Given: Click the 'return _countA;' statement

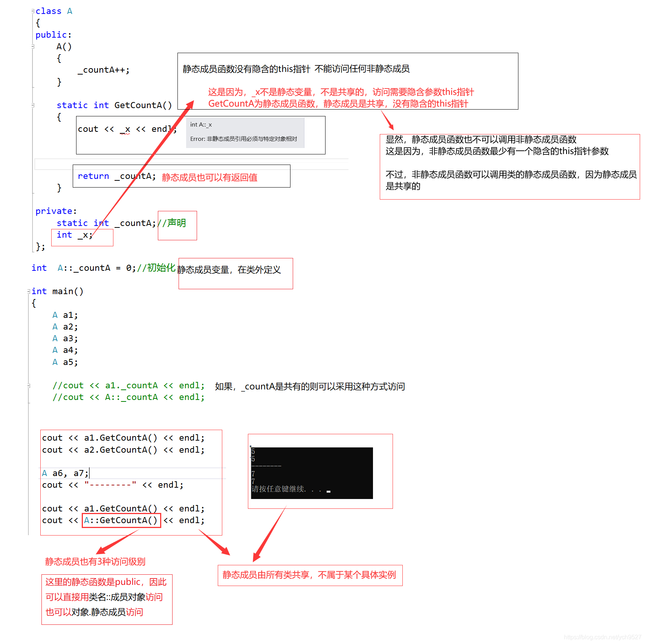Looking at the screenshot, I should pos(117,176).
